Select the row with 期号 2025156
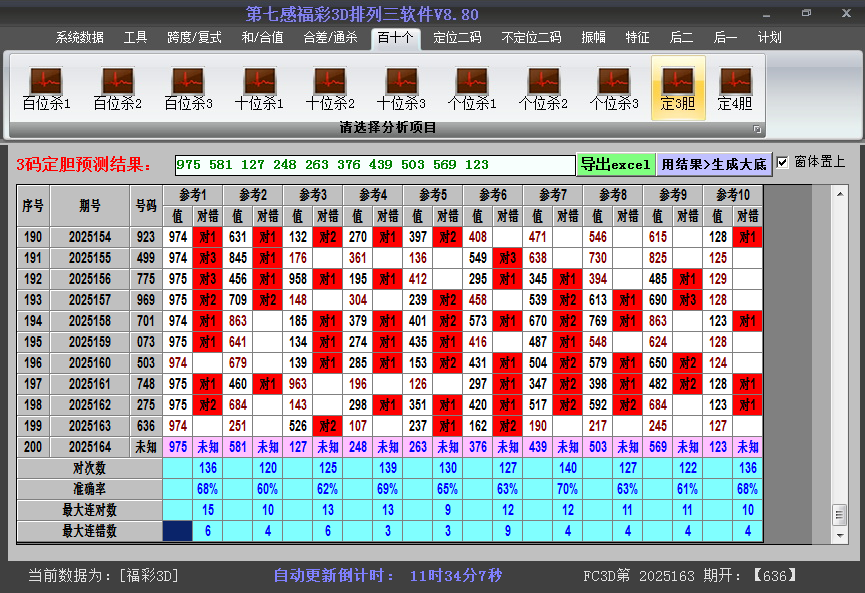 389,279
